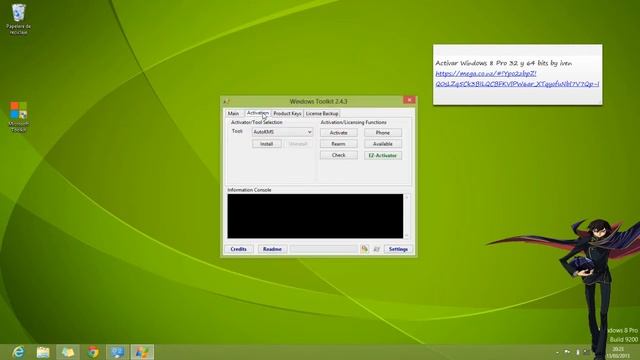Click the Install button

coord(267,144)
